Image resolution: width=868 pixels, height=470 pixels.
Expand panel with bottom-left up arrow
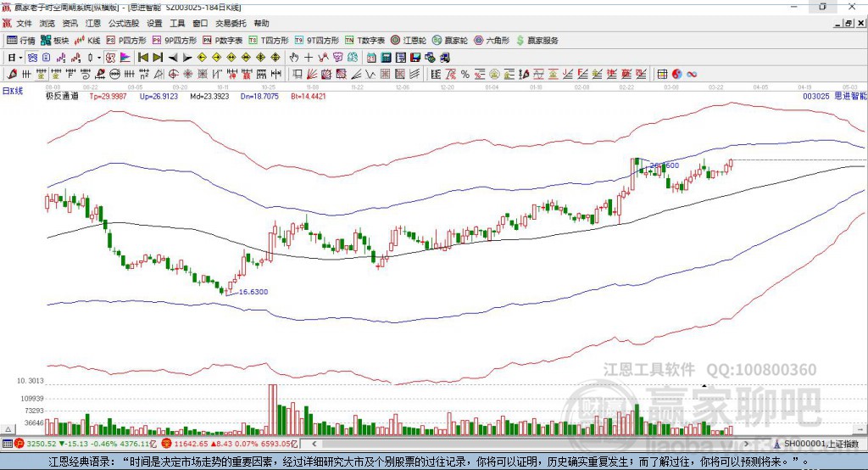pos(8,429)
